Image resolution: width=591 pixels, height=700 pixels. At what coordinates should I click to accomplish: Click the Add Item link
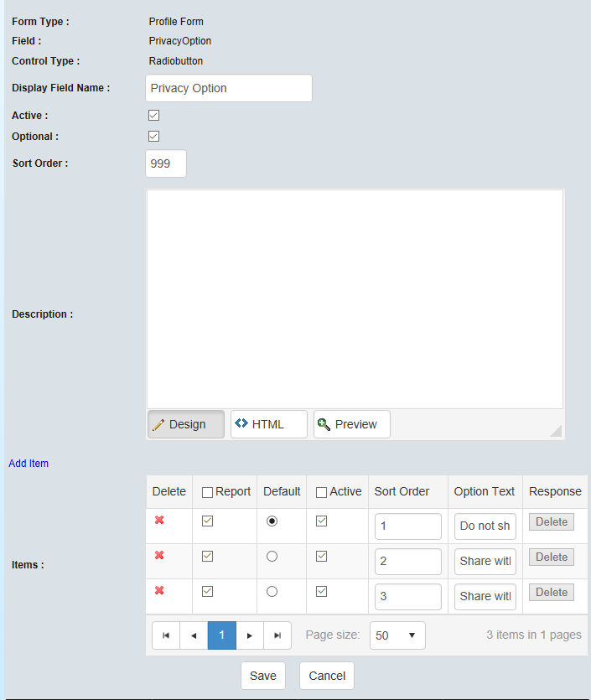[29, 463]
